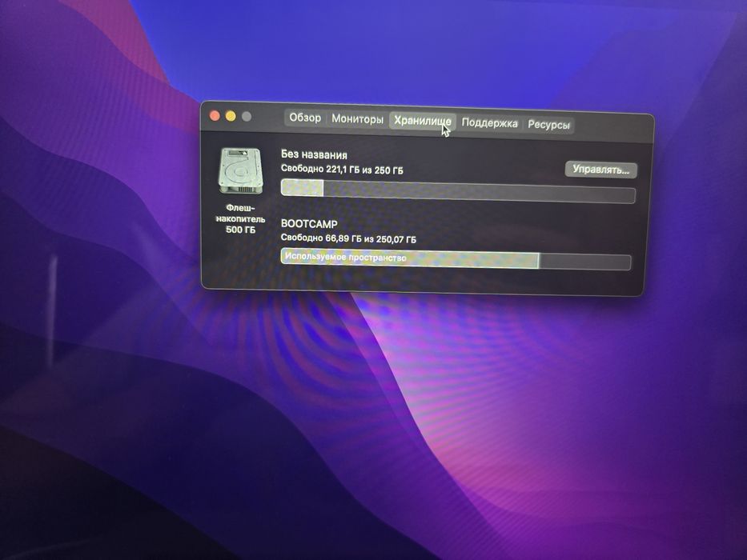Switch to the Ресурсы tab
The width and height of the screenshot is (747, 560).
point(548,126)
